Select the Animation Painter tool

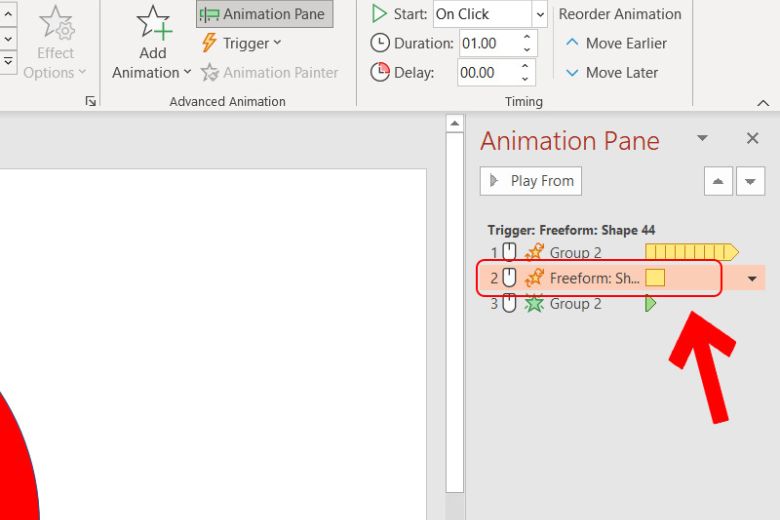point(270,73)
